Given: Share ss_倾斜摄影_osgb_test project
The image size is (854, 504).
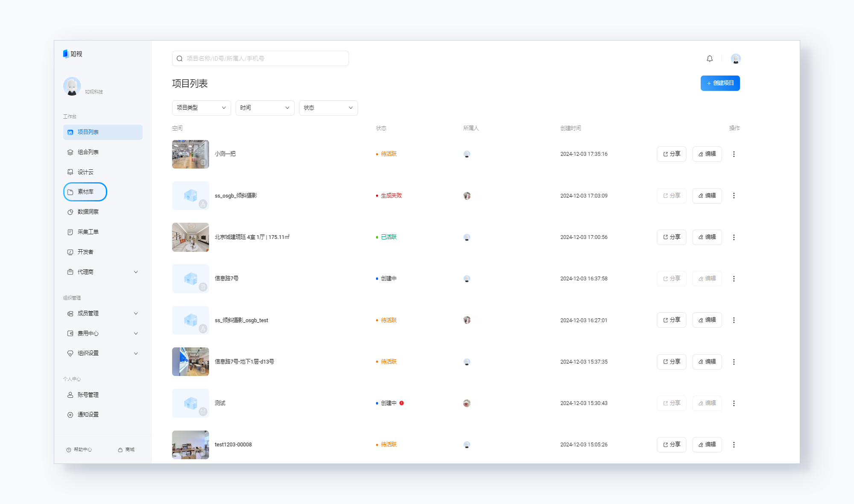Looking at the screenshot, I should pos(671,320).
